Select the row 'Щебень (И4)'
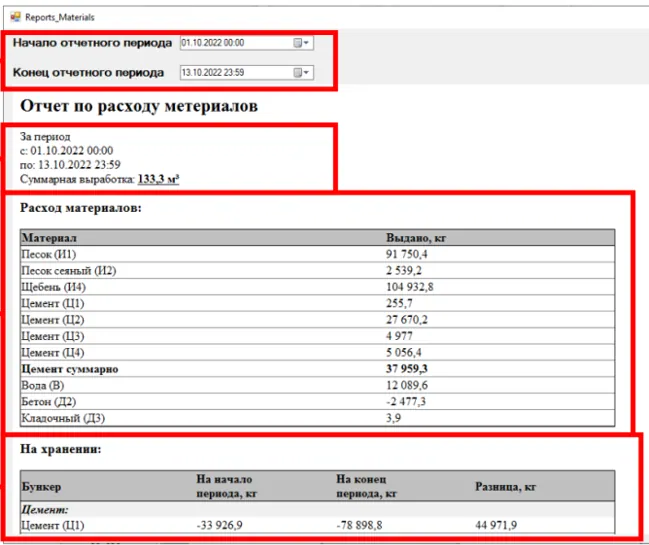Screen dimensions: 649x545 (317, 287)
